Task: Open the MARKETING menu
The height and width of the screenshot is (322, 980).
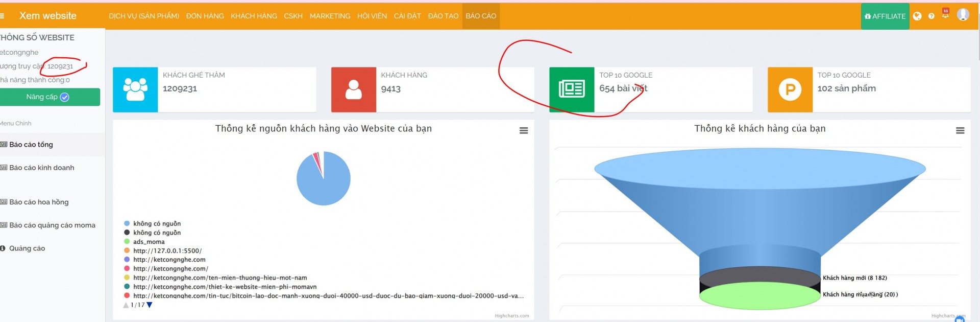Action: 330,16
